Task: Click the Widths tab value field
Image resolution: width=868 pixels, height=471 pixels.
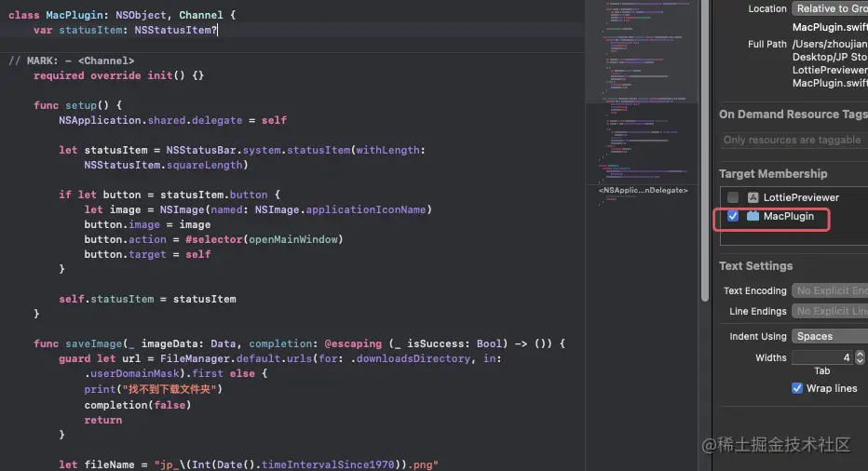Action: (x=822, y=357)
